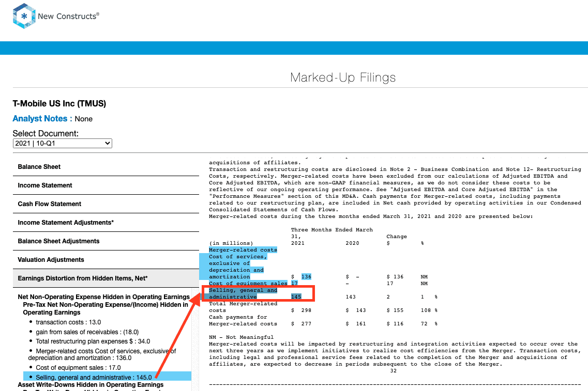
Task: Click the Marked-Up Filings page heading
Action: click(x=343, y=77)
